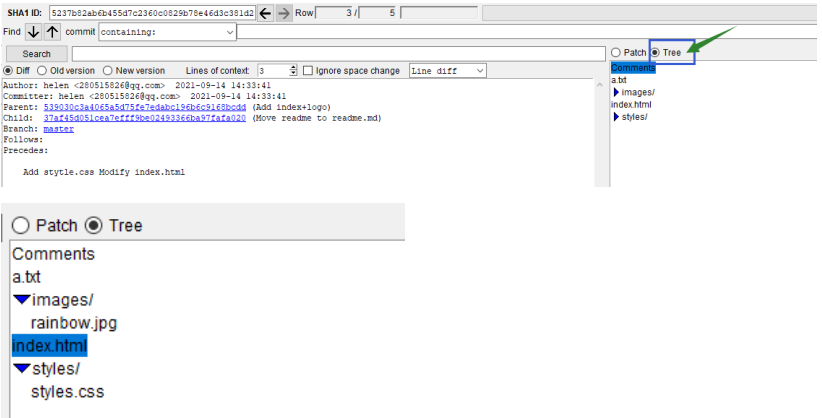This screenshot has height=418, width=822.
Task: Select Comments in the top file tree
Action: point(633,68)
